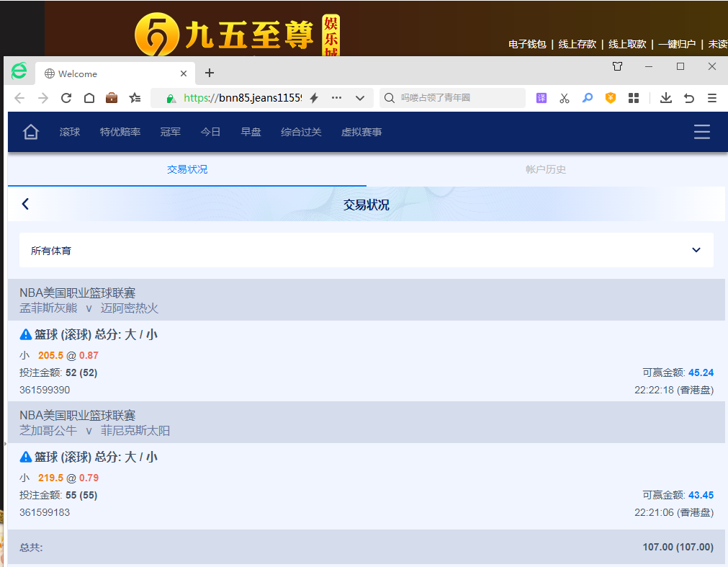Click bet ID 361599390
728x567 pixels.
click(45, 390)
